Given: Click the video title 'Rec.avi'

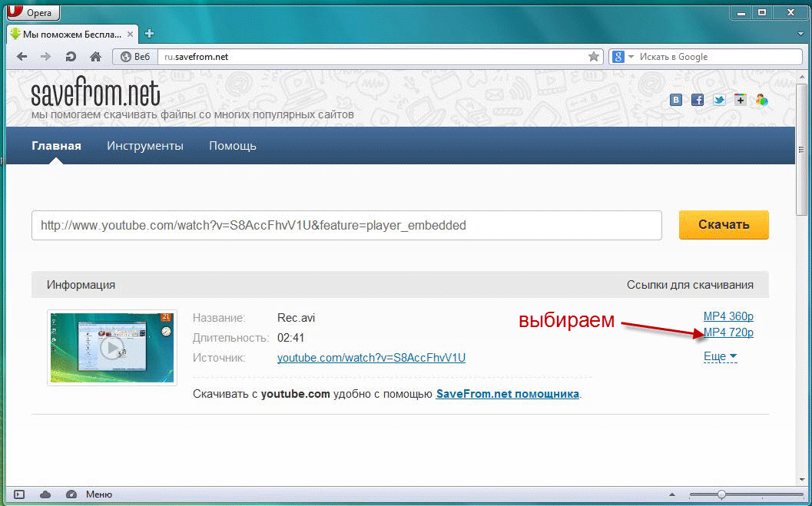Looking at the screenshot, I should pos(297,318).
